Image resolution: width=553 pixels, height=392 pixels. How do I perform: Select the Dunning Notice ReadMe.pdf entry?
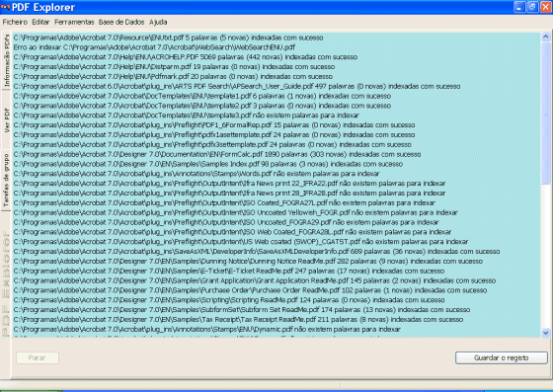[248, 262]
